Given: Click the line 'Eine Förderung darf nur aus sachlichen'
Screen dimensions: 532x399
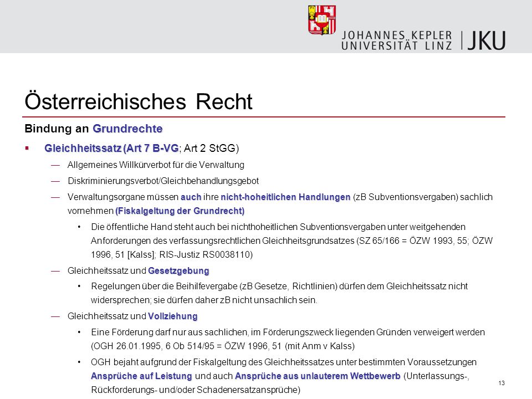Looking at the screenshot, I should click(x=288, y=332).
